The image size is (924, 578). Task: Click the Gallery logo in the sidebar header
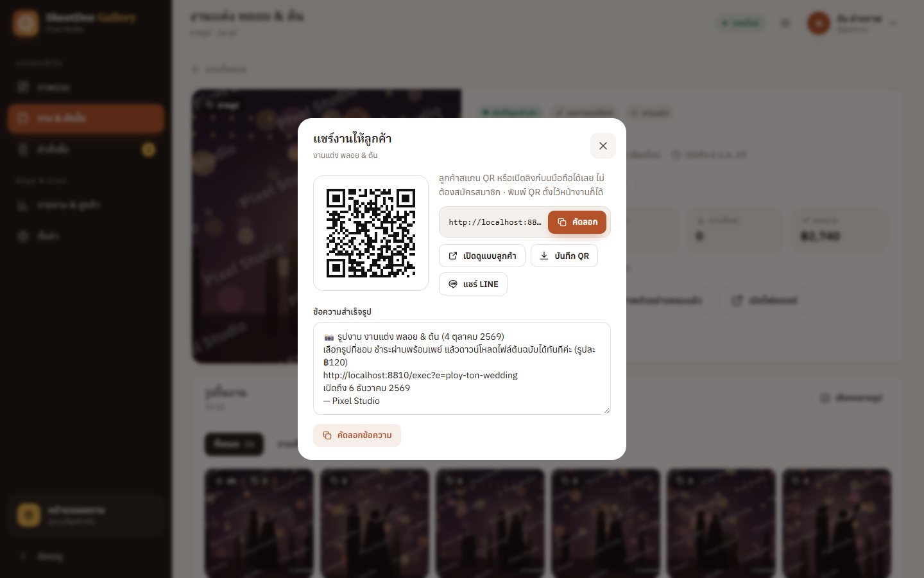click(26, 23)
